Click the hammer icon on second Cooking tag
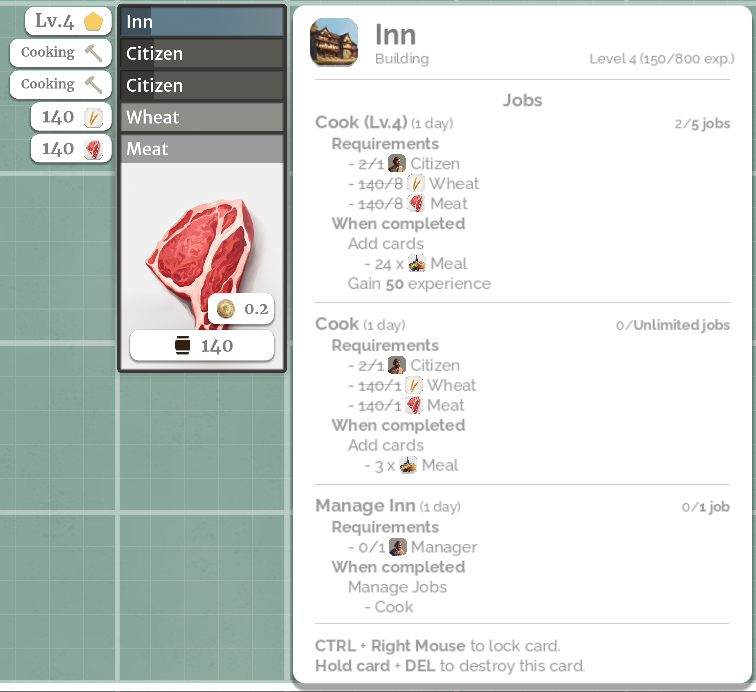Screen dimensions: 756x692 pos(93,84)
